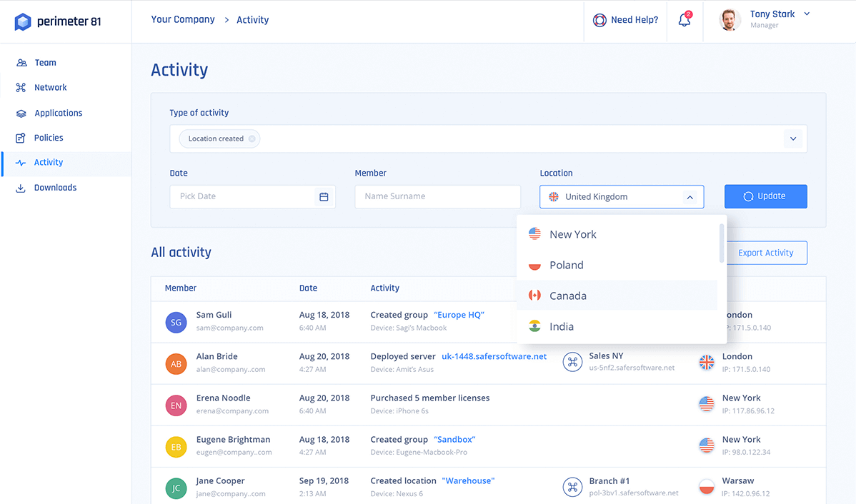Click the network icon beside Branch #1
The width and height of the screenshot is (856, 504).
(572, 487)
